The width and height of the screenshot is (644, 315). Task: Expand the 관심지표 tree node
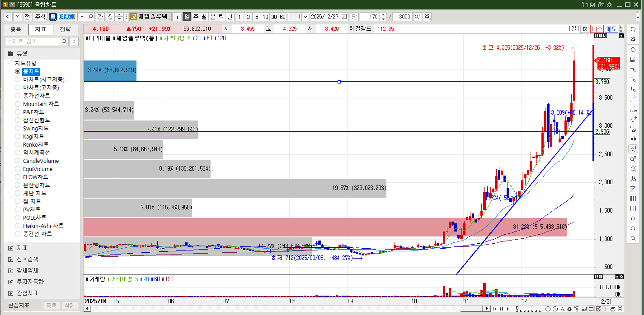click(x=10, y=293)
